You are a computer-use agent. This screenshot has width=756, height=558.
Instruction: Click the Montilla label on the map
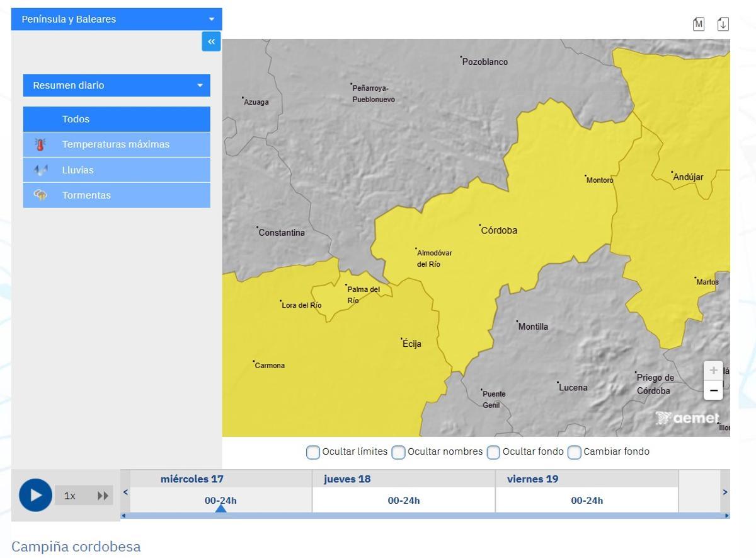coord(533,327)
